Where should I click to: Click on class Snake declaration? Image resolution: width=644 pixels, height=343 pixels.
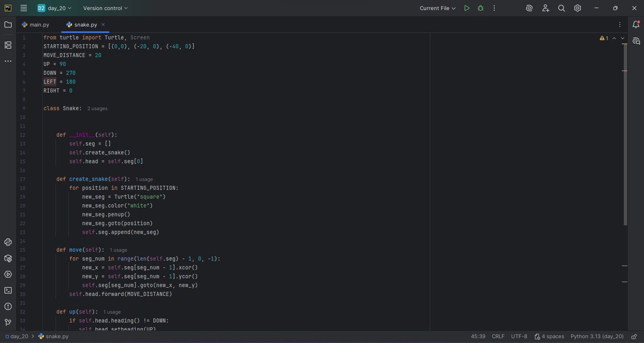(62, 108)
